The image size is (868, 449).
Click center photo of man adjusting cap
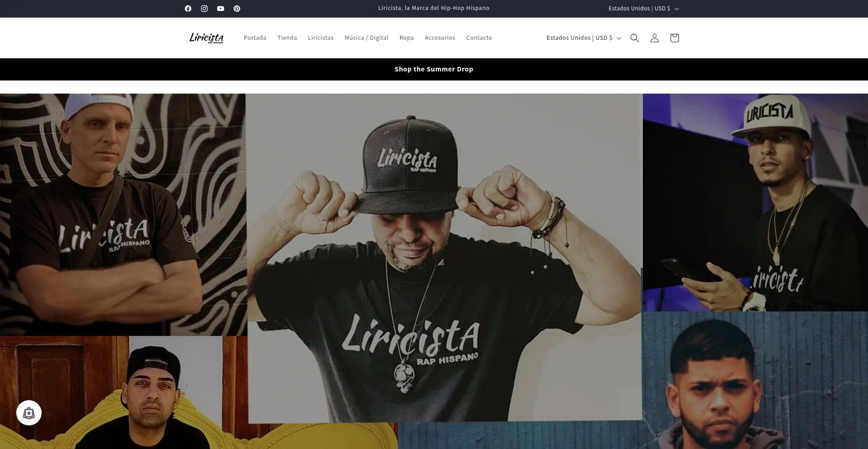point(444,258)
